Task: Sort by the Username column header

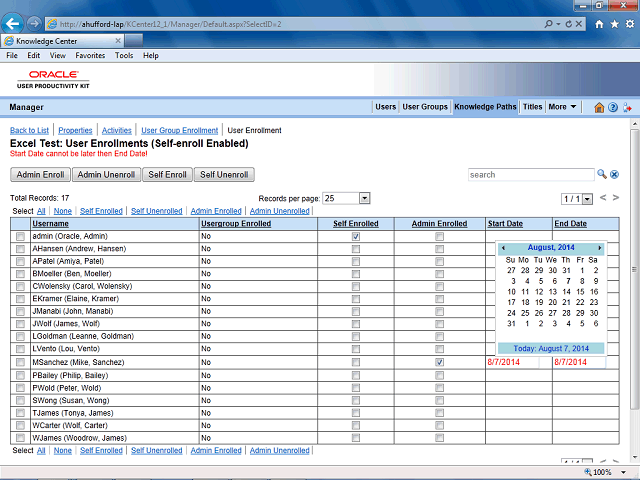Action: [51, 224]
